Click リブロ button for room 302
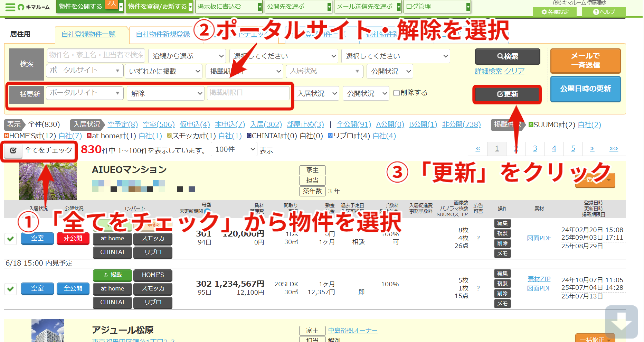 tap(153, 303)
